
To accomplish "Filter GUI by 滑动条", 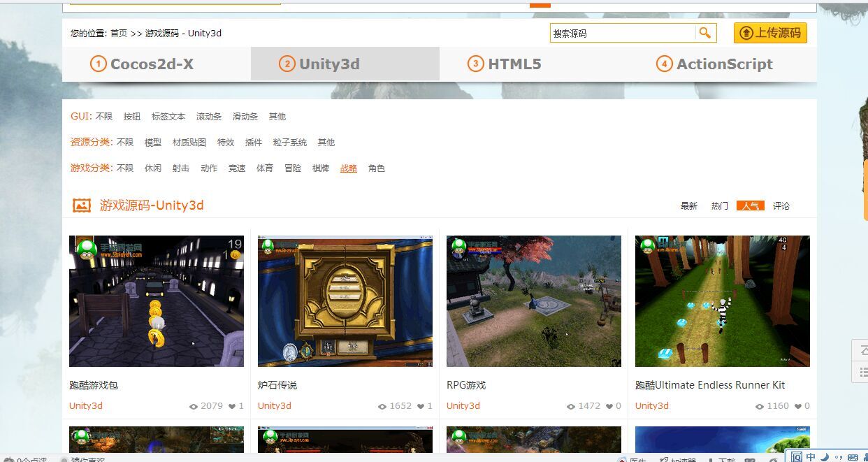I will click(x=245, y=117).
